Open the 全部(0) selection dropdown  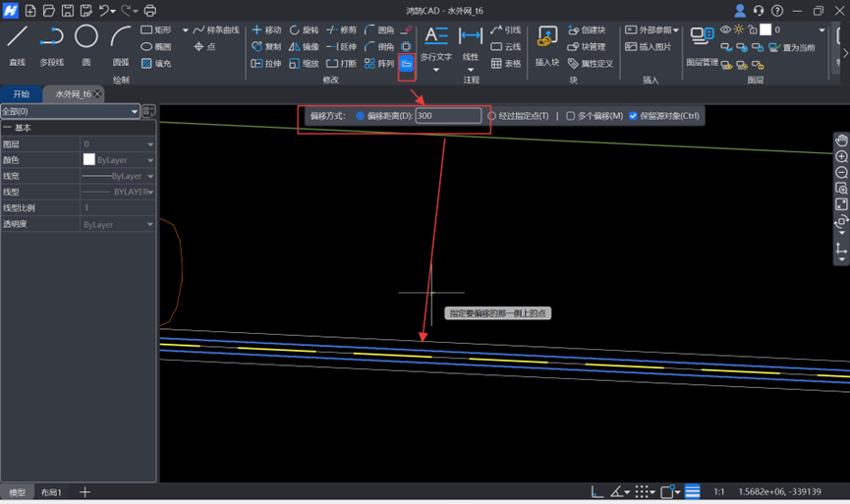[x=71, y=112]
